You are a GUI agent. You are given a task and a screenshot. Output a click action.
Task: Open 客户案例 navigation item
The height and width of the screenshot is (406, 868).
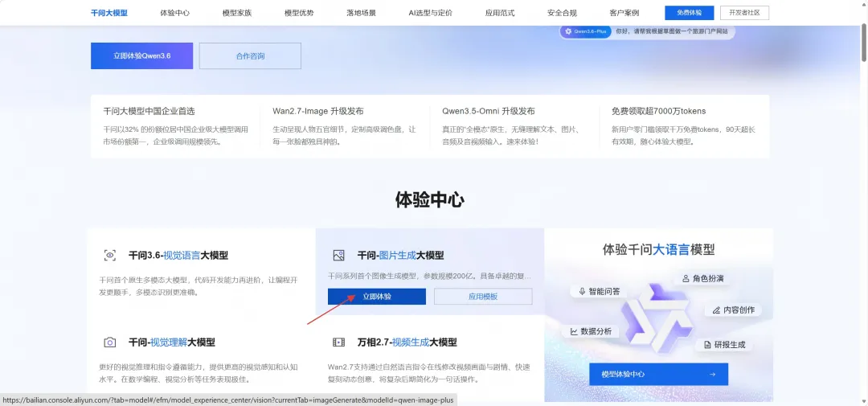point(624,13)
